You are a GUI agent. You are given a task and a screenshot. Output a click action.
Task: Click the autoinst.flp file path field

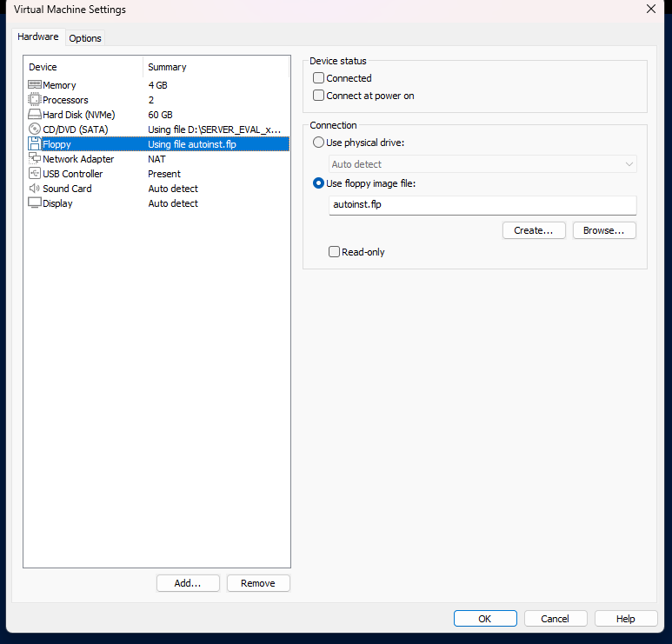(482, 205)
